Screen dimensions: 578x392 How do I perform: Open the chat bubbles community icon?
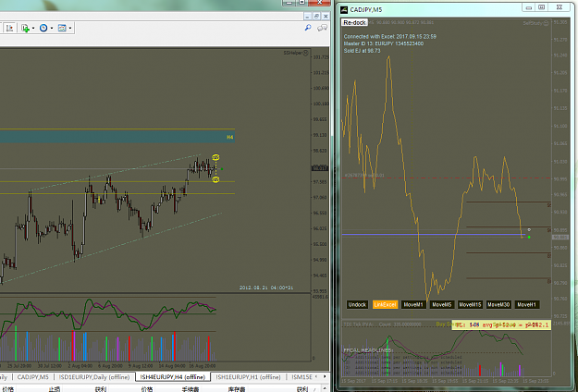click(322, 28)
